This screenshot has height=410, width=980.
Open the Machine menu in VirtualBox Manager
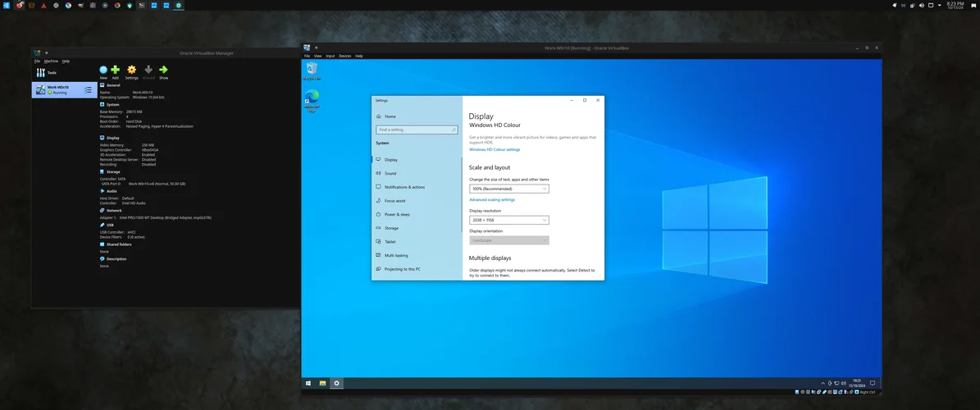[51, 61]
